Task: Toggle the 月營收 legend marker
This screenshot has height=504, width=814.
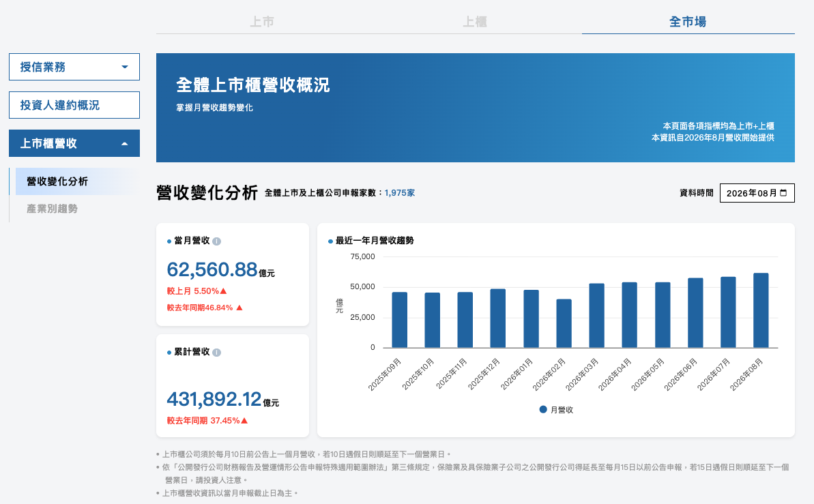Action: tap(543, 409)
